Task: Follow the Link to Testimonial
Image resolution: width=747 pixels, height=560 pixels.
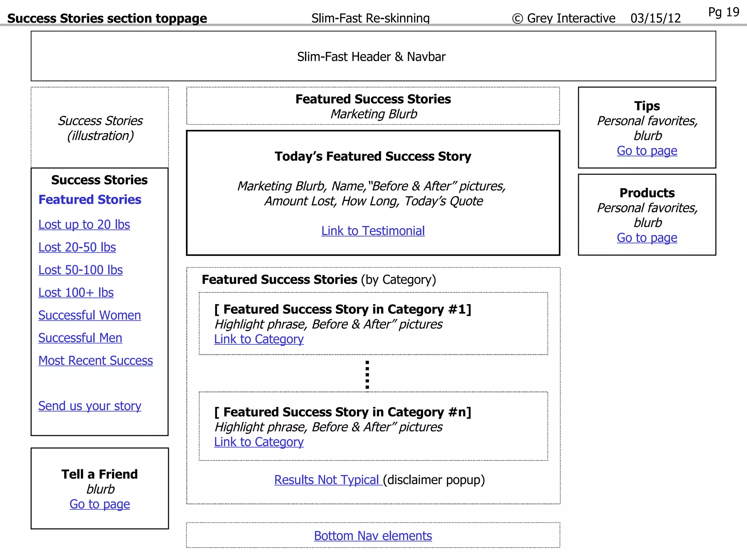Action: [373, 231]
